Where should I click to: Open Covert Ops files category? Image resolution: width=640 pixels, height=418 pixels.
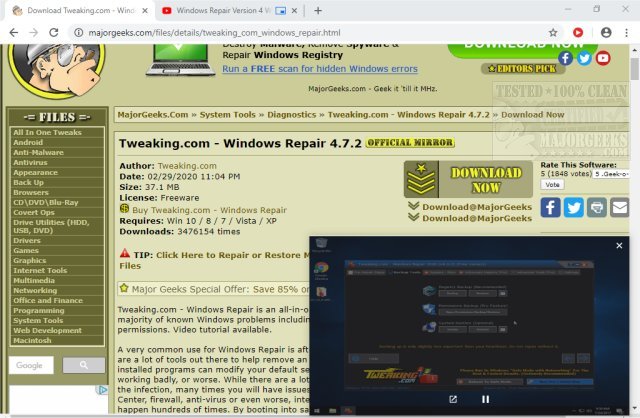pyautogui.click(x=33, y=212)
